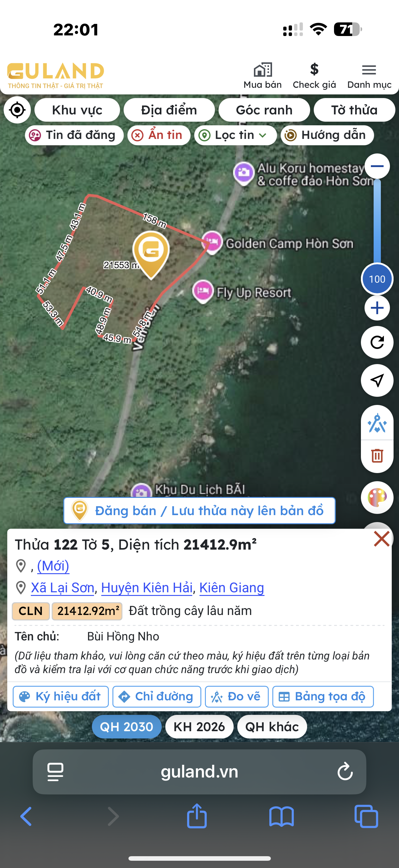Viewport: 399px width, 868px height.
Task: Zoom in with the plus button
Action: [377, 307]
